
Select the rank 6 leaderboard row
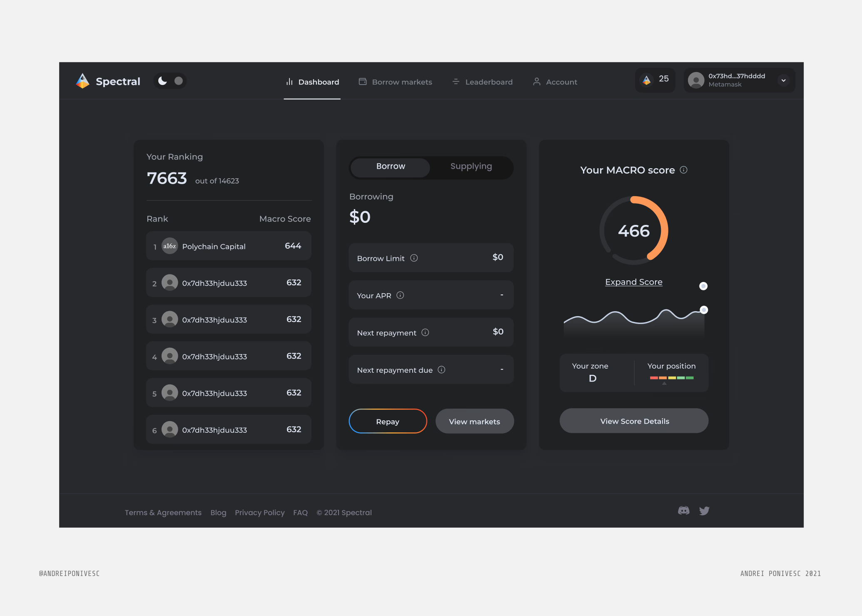229,429
